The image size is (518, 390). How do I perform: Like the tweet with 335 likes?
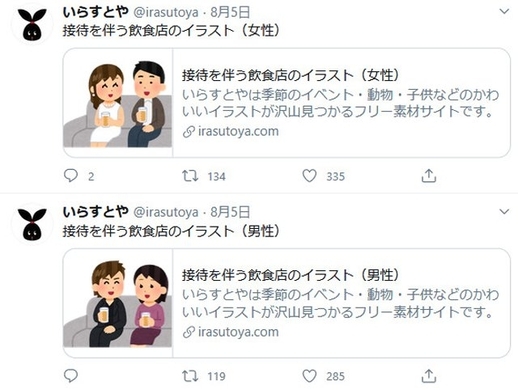coord(309,176)
